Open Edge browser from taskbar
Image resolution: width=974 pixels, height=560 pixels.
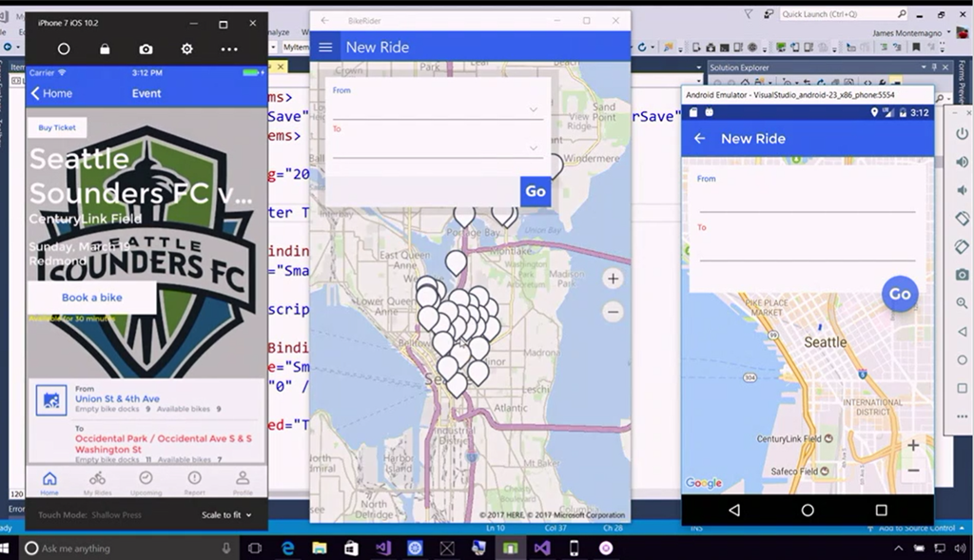[287, 549]
